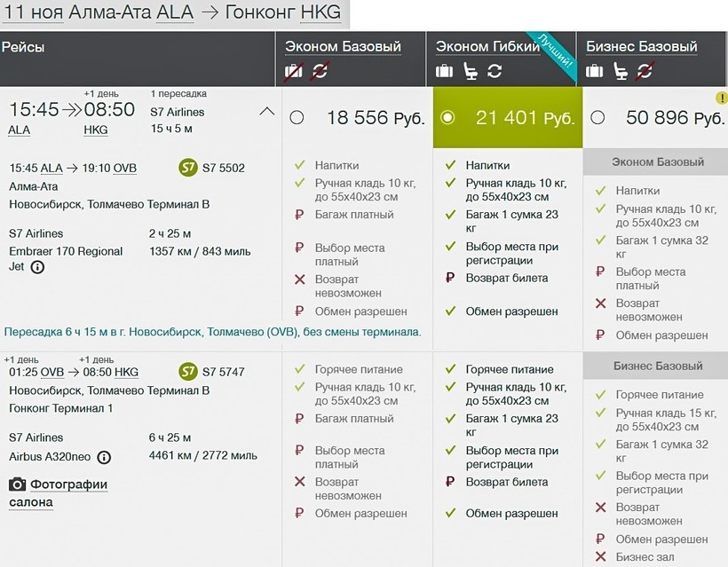Image resolution: width=728 pixels, height=567 pixels.
Task: Open info icon next to Airbus A320neo
Action: click(104, 457)
